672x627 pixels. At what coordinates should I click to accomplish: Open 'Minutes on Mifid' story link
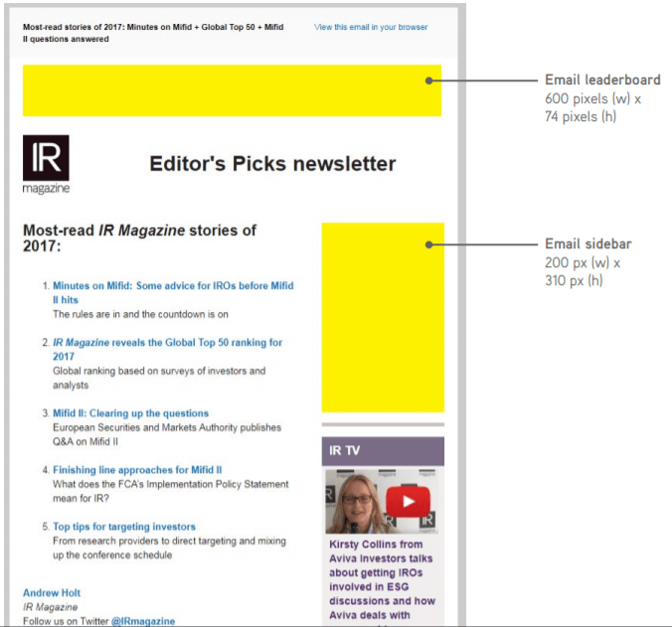tap(173, 292)
